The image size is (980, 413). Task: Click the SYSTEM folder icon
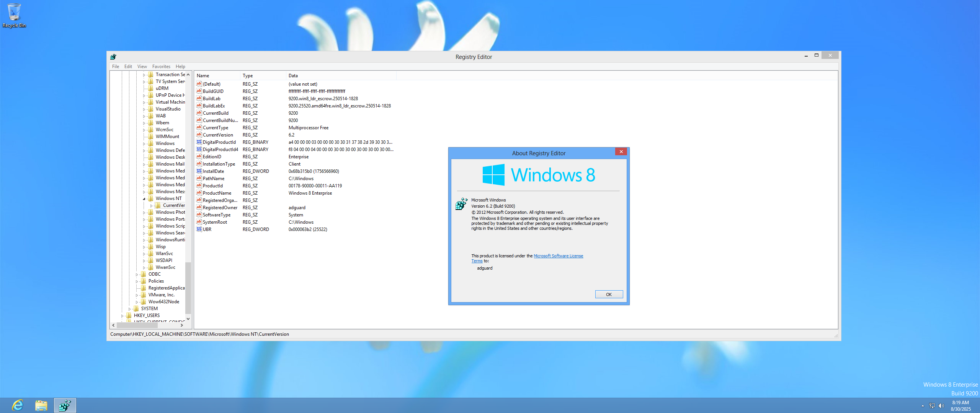coord(136,309)
